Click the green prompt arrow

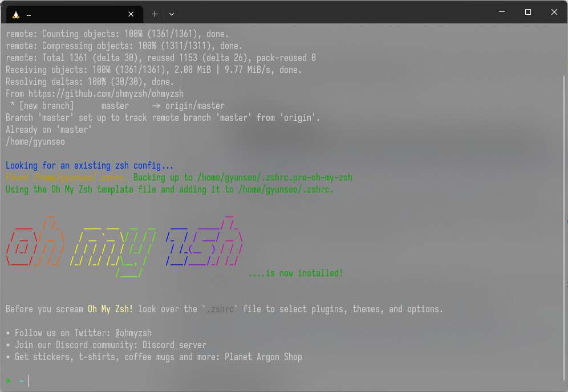click(9, 381)
